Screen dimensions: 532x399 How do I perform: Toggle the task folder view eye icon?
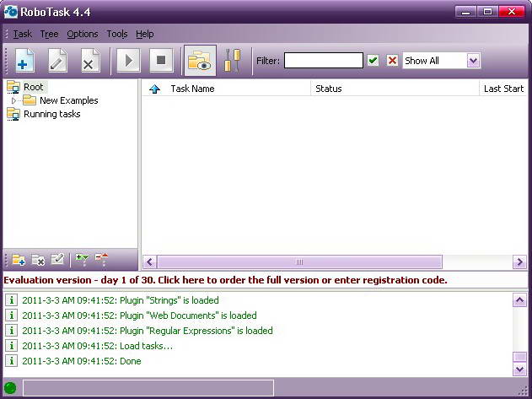[200, 61]
